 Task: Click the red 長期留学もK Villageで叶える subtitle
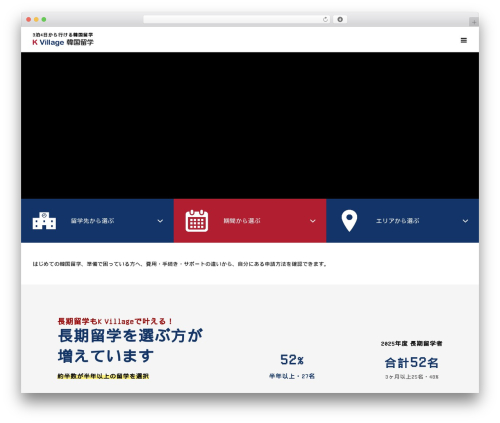[115, 321]
